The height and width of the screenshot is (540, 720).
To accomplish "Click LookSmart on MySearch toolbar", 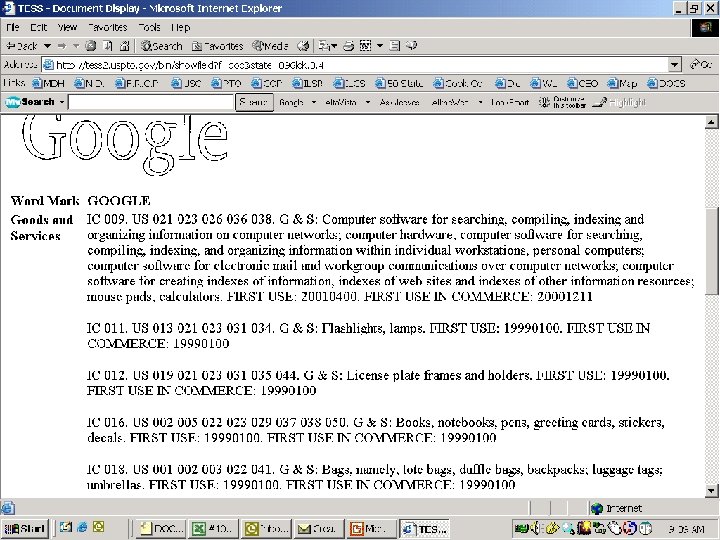I will click(x=510, y=102).
